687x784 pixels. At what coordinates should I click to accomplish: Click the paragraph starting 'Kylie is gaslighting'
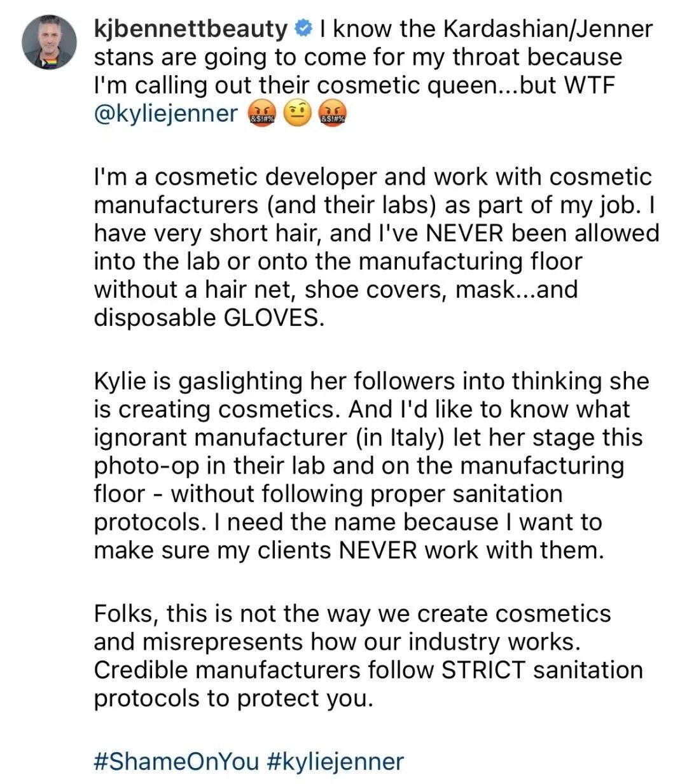371,465
